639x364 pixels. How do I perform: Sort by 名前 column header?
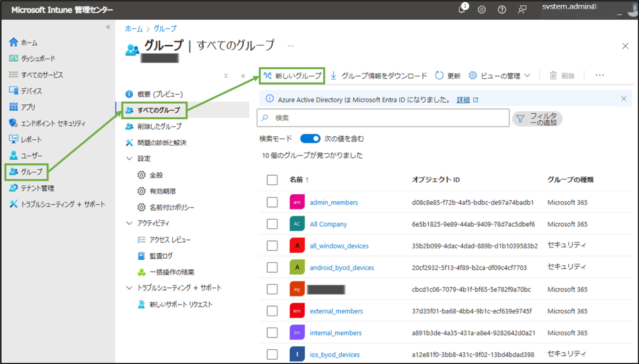pos(299,180)
